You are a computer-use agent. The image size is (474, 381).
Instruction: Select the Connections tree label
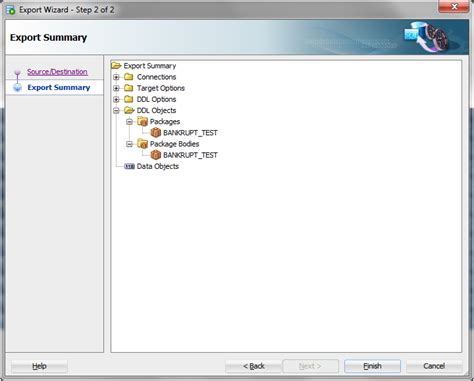click(x=156, y=77)
